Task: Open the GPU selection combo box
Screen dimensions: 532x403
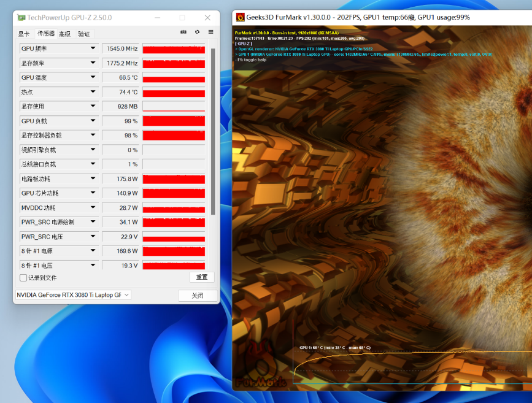Action: click(x=72, y=295)
